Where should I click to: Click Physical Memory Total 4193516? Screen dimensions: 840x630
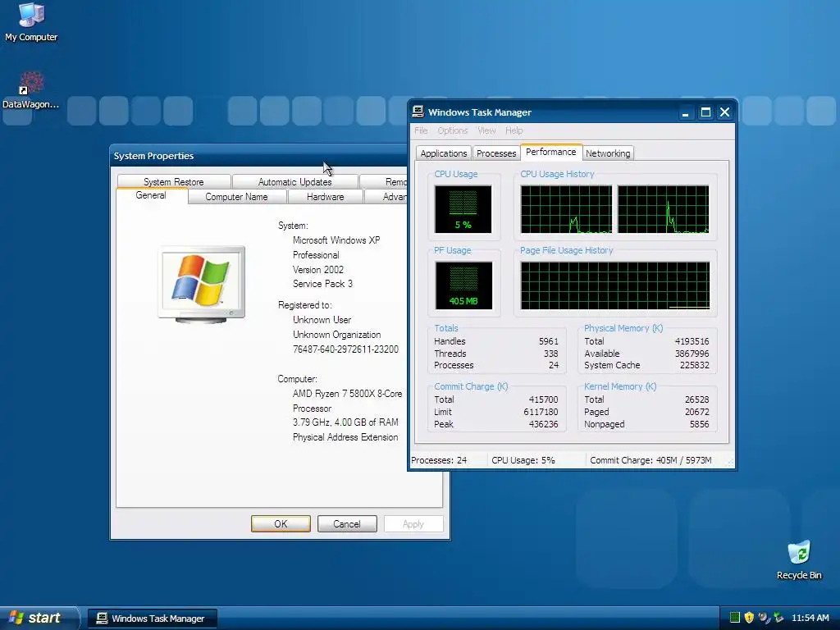[692, 341]
